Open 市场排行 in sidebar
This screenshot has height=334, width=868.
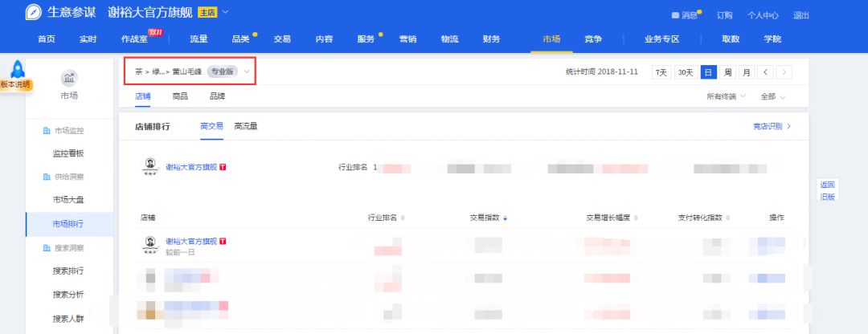point(68,224)
